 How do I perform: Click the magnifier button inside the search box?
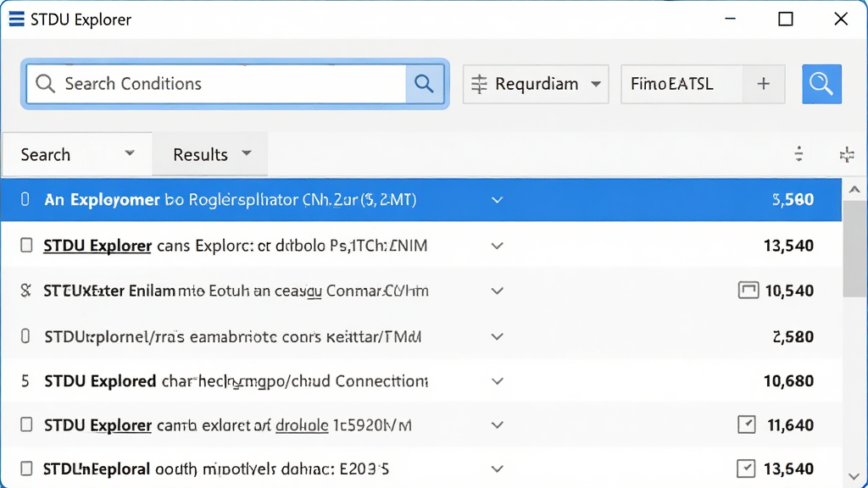[425, 84]
